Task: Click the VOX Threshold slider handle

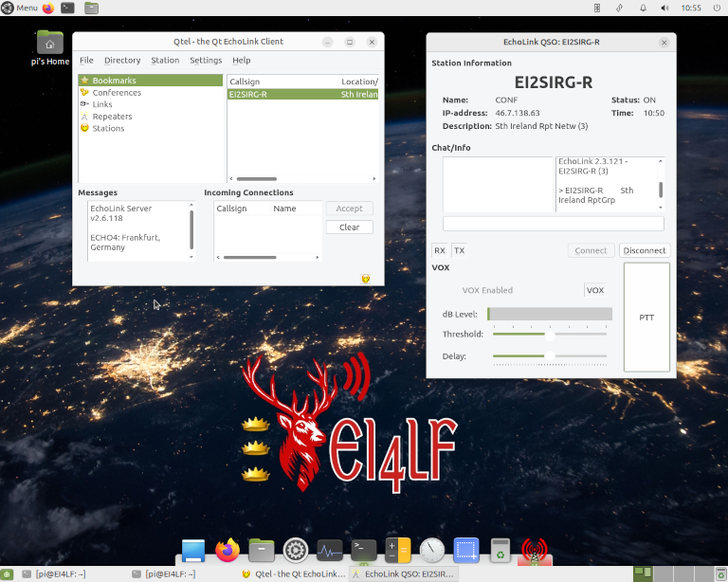Action: coord(550,334)
